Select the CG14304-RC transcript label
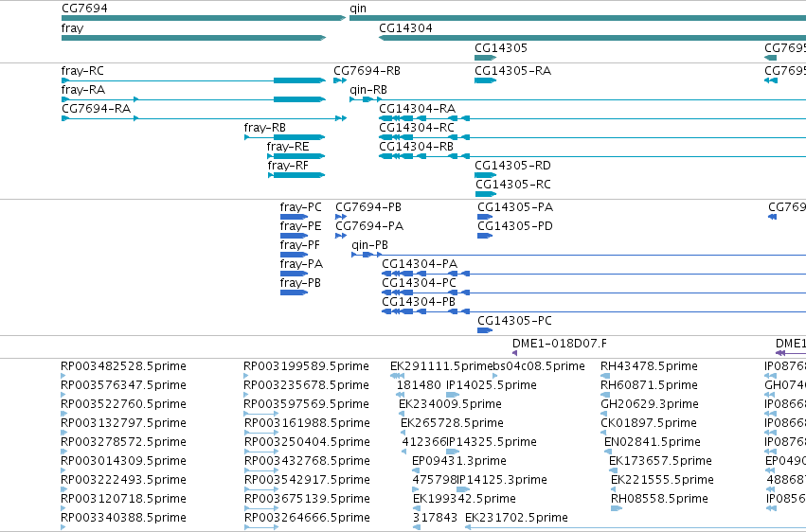The image size is (806, 532). pyautogui.click(x=417, y=128)
